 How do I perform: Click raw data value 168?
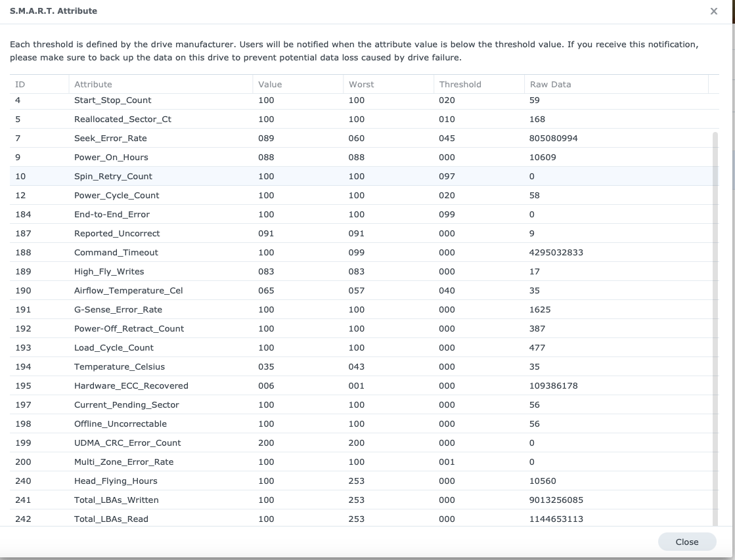coord(537,119)
